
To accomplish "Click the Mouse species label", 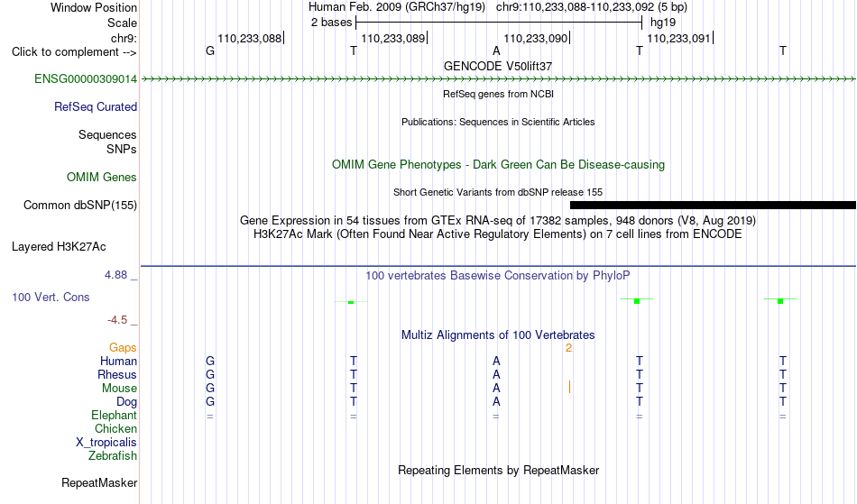I will click(x=119, y=389).
